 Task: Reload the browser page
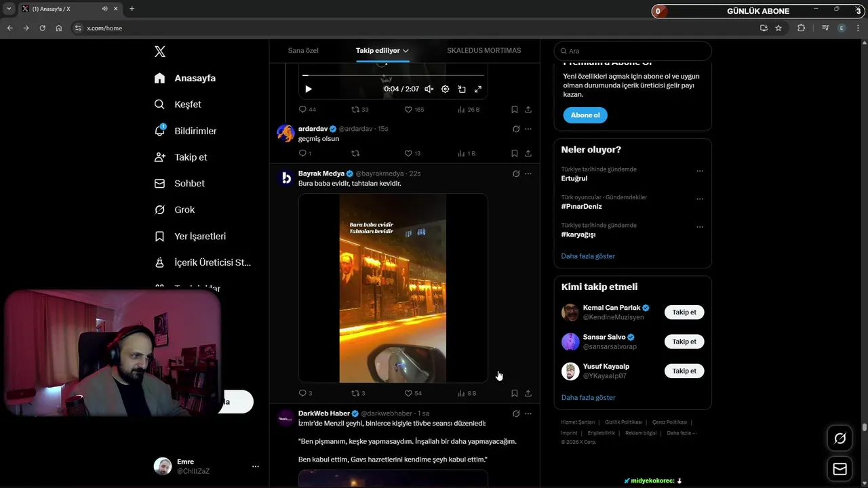tap(42, 28)
